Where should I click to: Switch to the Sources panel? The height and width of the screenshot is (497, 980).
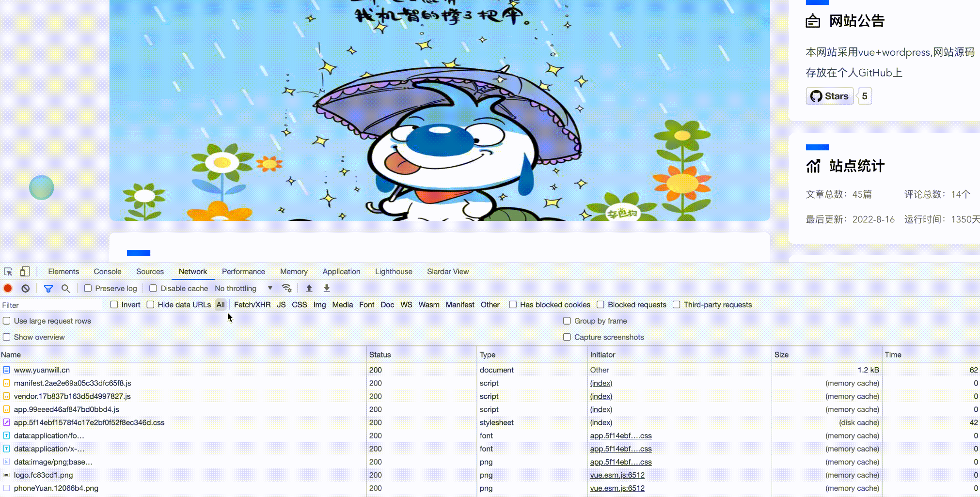150,272
